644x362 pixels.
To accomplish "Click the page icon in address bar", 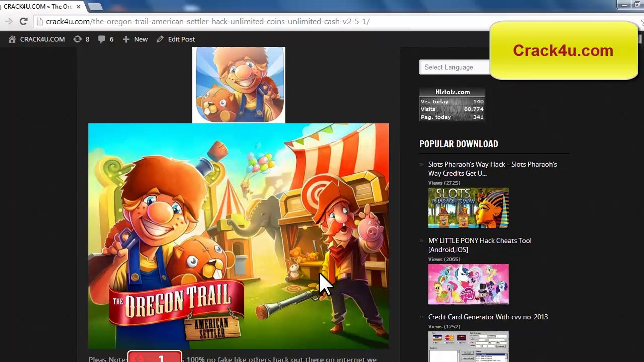I will click(40, 22).
